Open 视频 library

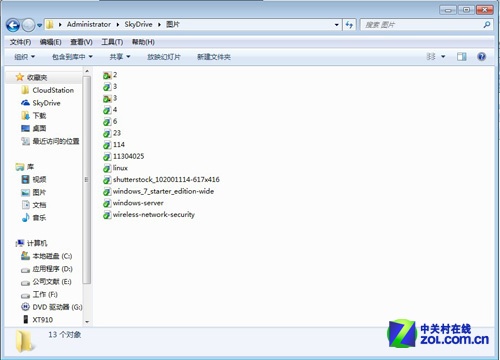(39, 179)
